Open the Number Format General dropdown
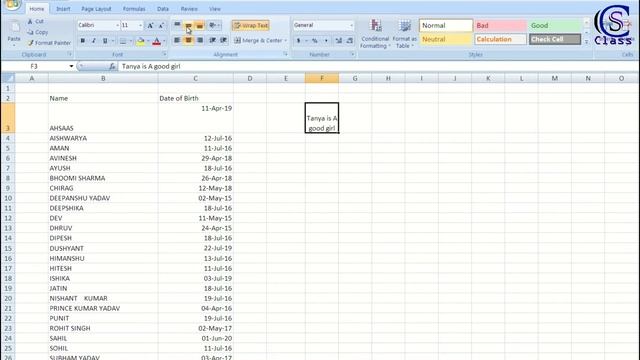Screen dimensions: 640x360 351,25
